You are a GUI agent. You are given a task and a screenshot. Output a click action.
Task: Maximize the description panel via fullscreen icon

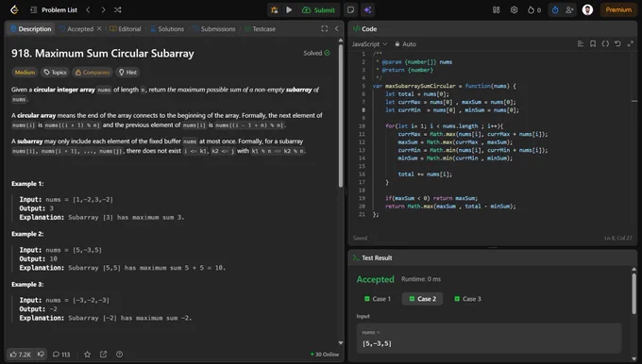324,28
